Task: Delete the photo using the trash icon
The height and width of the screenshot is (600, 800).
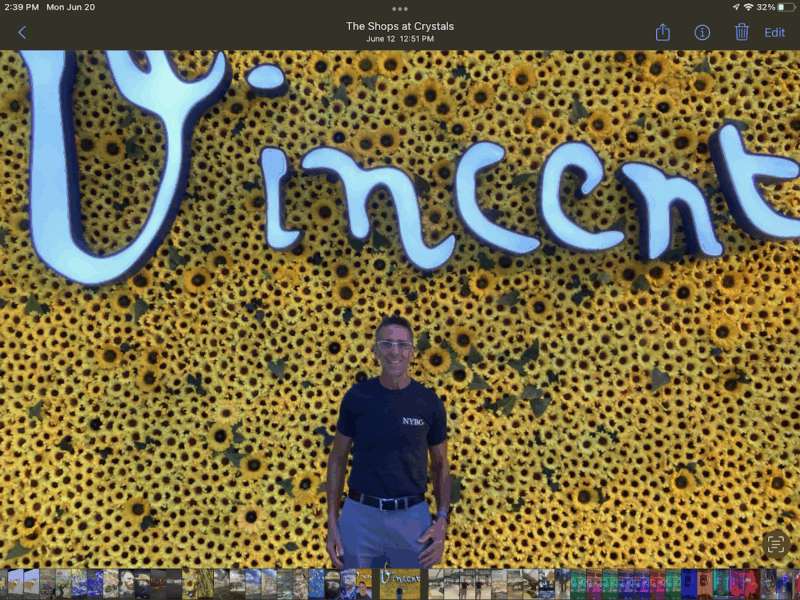Action: [x=741, y=33]
